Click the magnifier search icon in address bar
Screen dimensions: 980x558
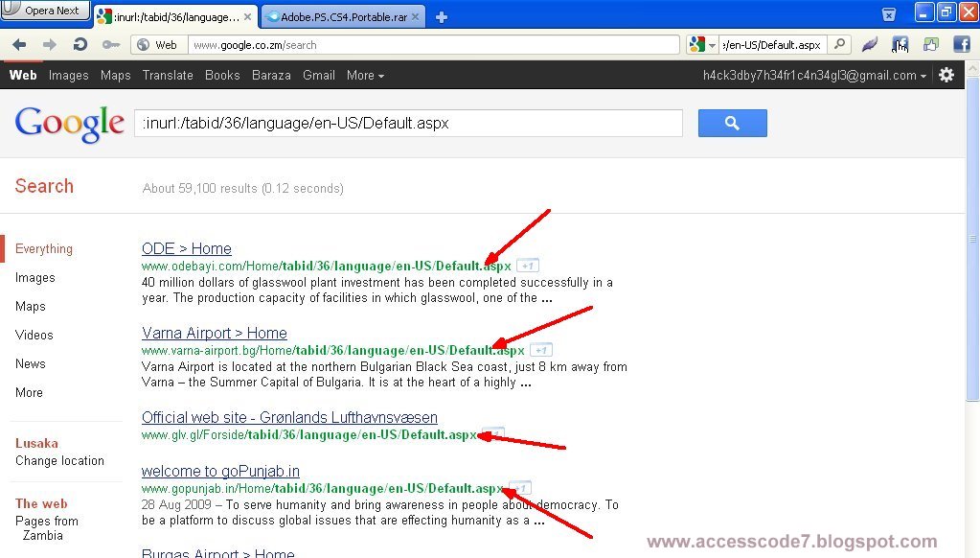[x=837, y=44]
